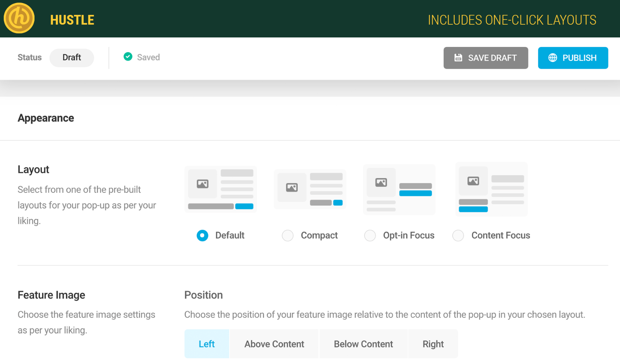Set feature image position to Left

207,344
